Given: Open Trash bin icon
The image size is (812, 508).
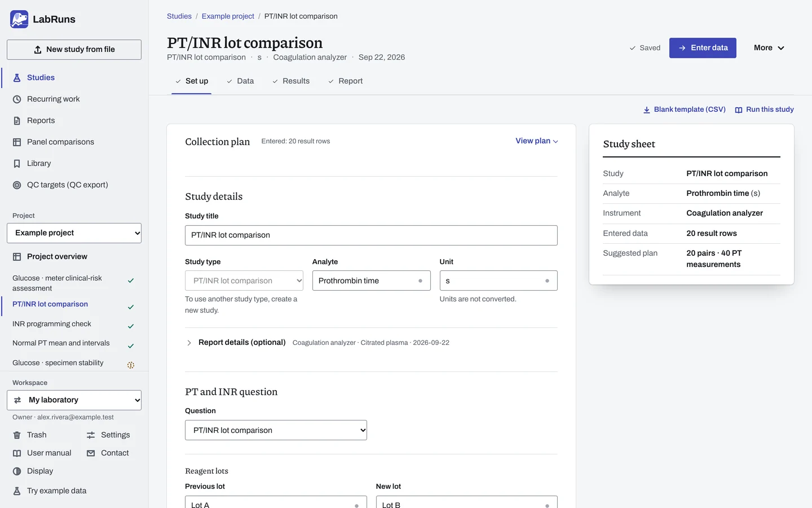Looking at the screenshot, I should point(17,435).
